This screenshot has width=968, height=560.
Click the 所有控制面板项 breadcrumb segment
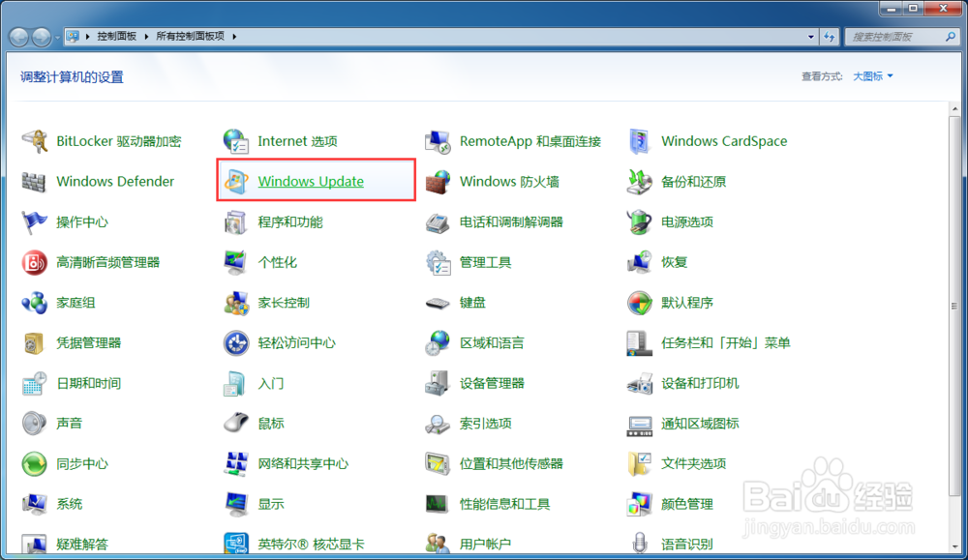pyautogui.click(x=190, y=37)
